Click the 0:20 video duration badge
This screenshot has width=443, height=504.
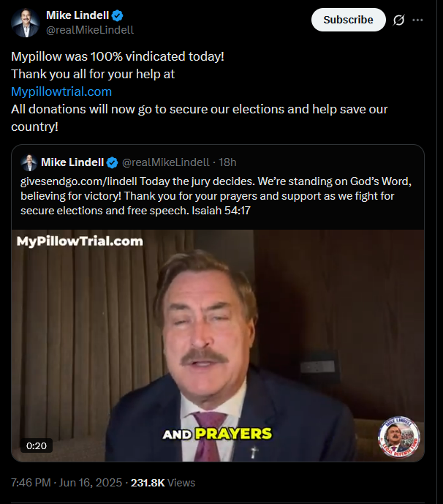coord(37,445)
